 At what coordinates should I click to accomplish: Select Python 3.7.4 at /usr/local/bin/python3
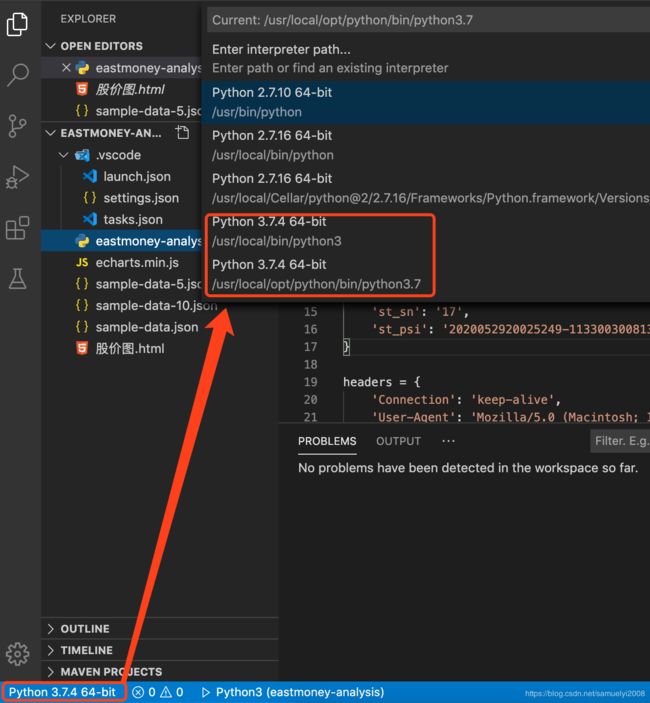(x=425, y=231)
